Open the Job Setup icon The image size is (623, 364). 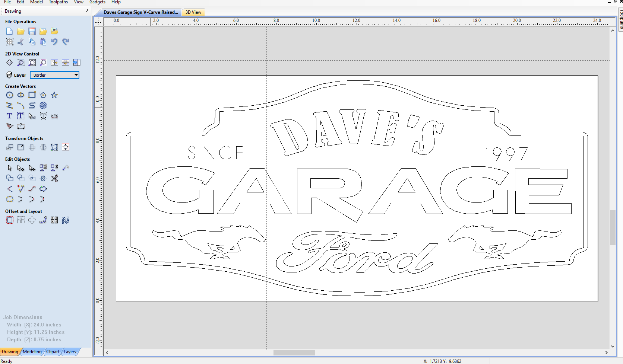(10, 42)
